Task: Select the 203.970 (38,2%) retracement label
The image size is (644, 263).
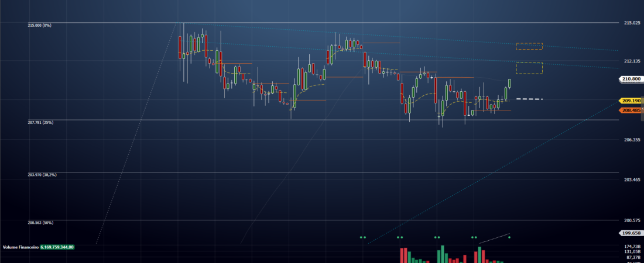Action: coord(42,175)
